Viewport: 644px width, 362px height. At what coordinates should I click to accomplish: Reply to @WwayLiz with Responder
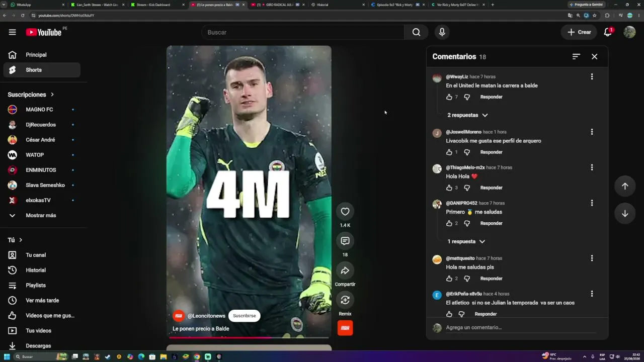click(491, 97)
